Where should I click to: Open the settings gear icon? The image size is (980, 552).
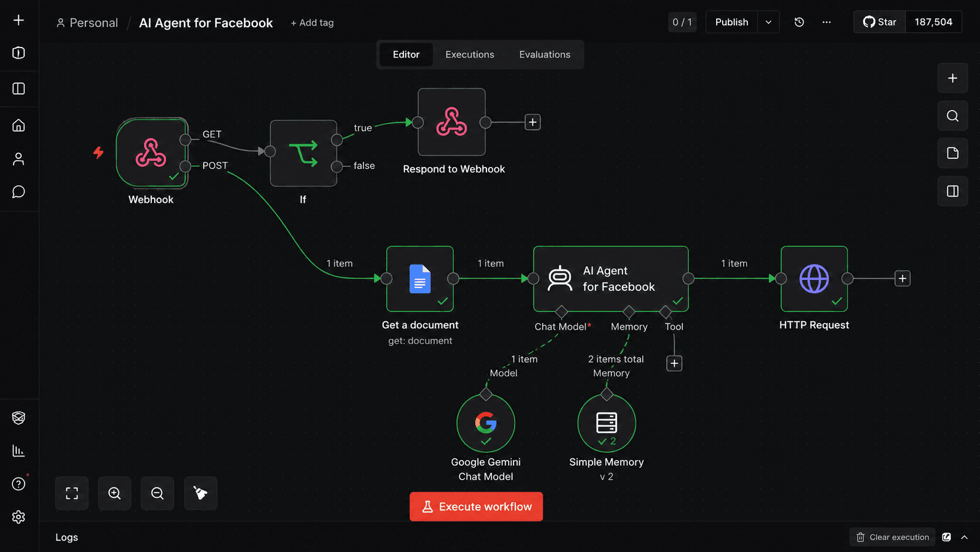pyautogui.click(x=19, y=517)
